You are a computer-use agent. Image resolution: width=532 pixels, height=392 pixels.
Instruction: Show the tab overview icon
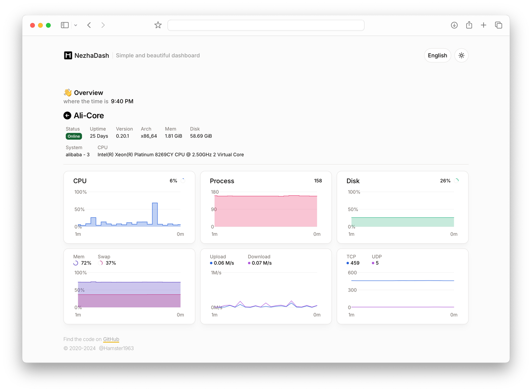pyautogui.click(x=499, y=25)
